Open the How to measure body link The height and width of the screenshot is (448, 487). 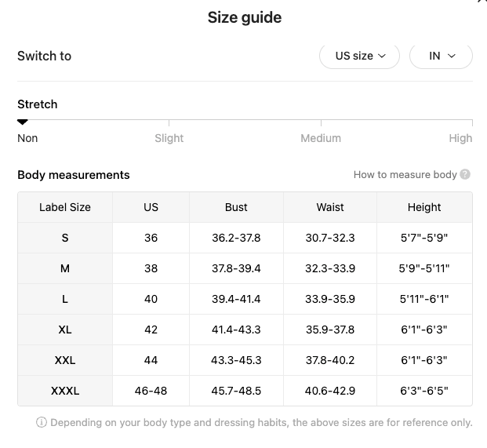405,175
